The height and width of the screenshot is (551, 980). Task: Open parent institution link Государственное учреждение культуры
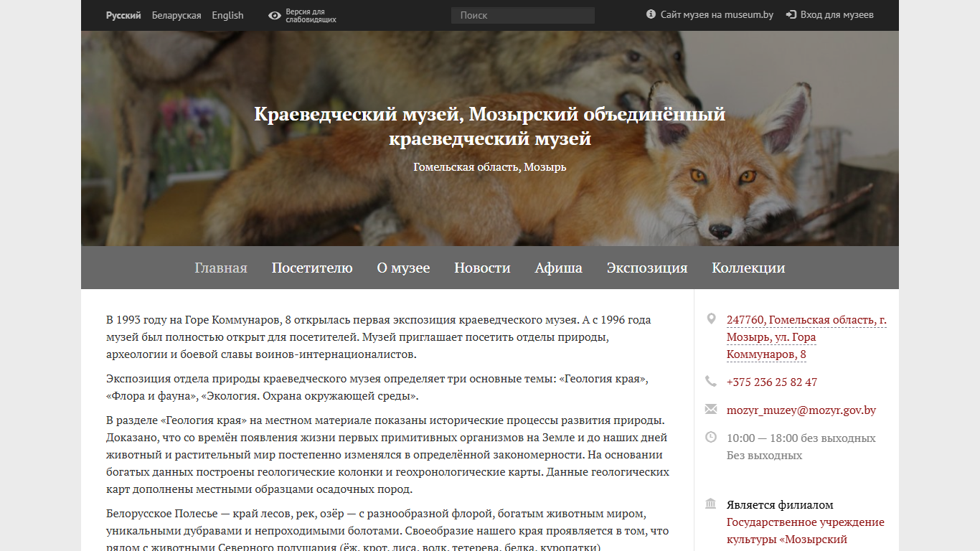(x=806, y=531)
